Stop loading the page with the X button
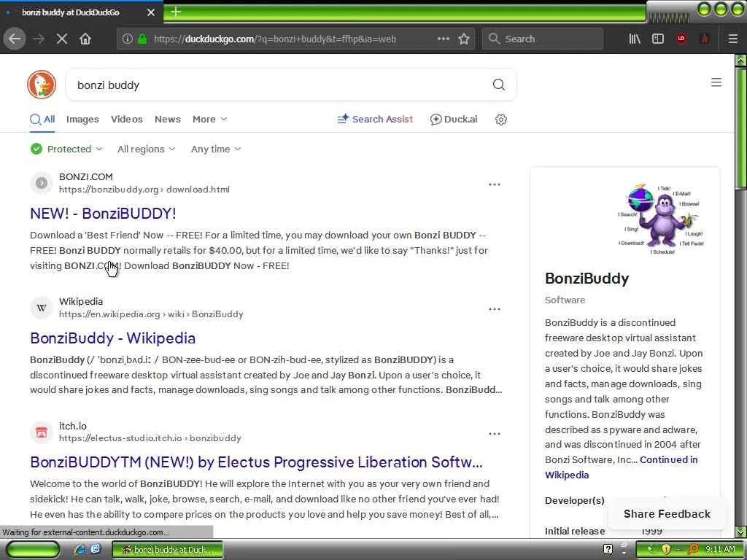This screenshot has width=747, height=560. click(61, 39)
